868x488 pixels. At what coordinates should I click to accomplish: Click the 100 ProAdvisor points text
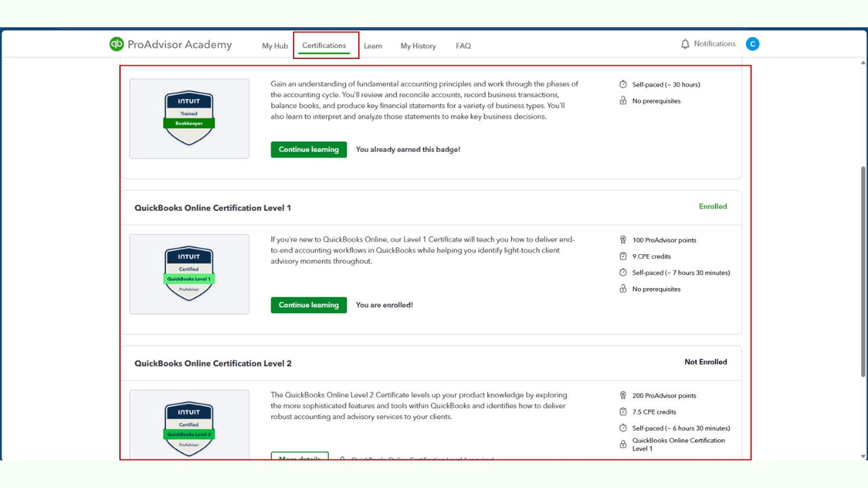click(x=665, y=241)
